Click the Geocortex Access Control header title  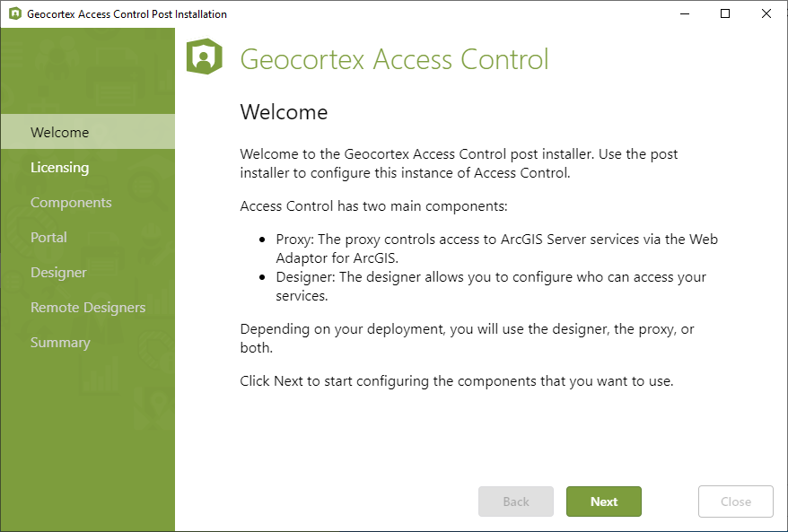coord(395,59)
